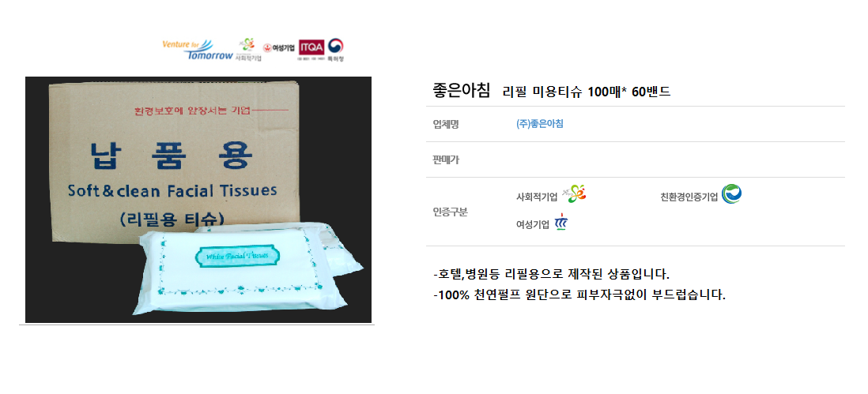Click the green 친환경인증기업 icon
Image resolution: width=868 pixels, height=394 pixels.
click(732, 194)
